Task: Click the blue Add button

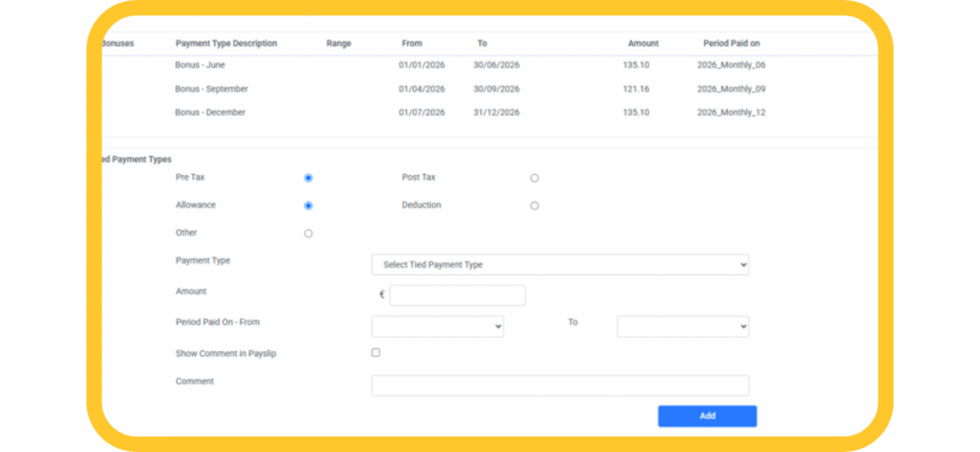Action: [x=708, y=417]
